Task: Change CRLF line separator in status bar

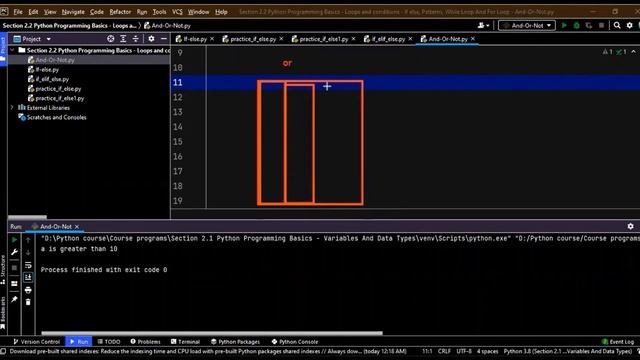Action: (x=444, y=351)
